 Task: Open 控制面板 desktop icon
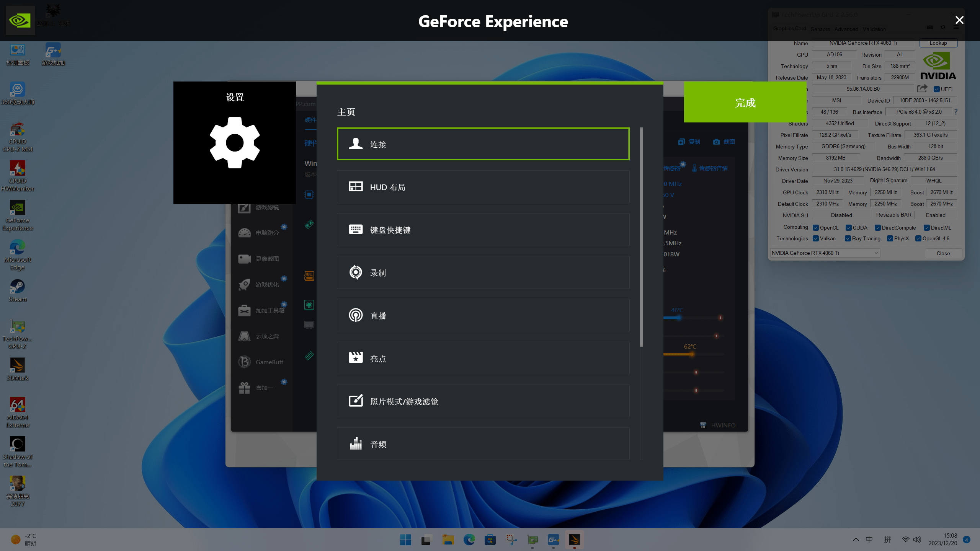(x=18, y=55)
